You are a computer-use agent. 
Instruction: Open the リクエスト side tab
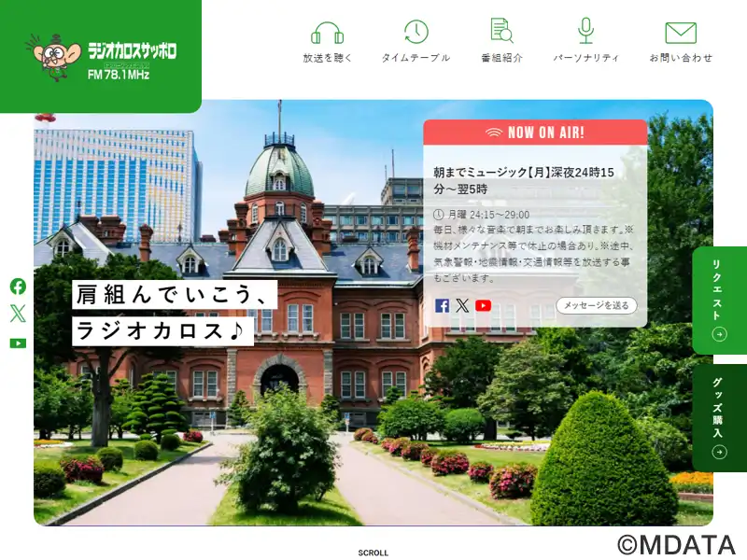point(719,300)
